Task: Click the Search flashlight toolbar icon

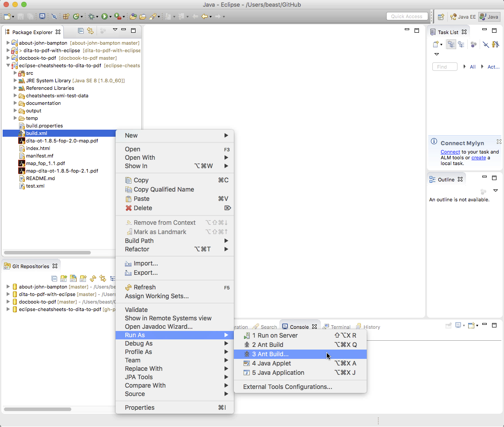Action: pyautogui.click(x=153, y=16)
